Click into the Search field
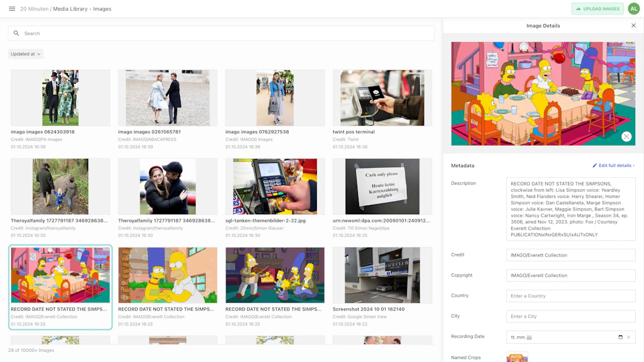The height and width of the screenshot is (362, 644). tap(221, 33)
